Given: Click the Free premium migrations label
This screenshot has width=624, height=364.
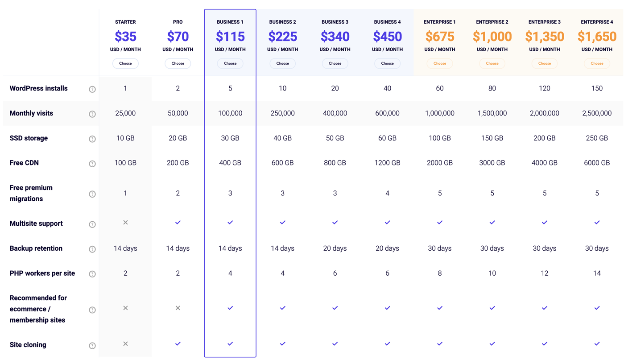Looking at the screenshot, I should point(31,193).
